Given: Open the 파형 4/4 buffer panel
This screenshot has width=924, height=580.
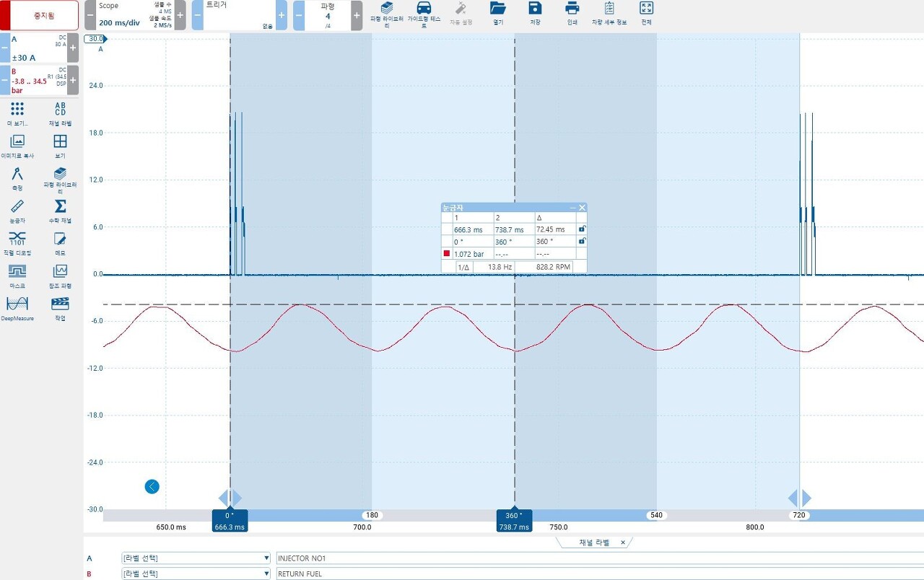Looking at the screenshot, I should pyautogui.click(x=328, y=15).
